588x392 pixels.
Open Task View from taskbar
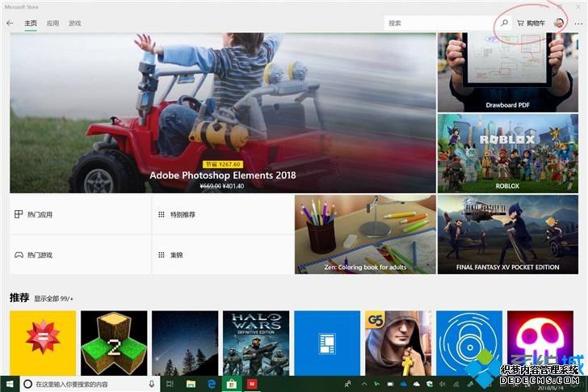pyautogui.click(x=170, y=384)
